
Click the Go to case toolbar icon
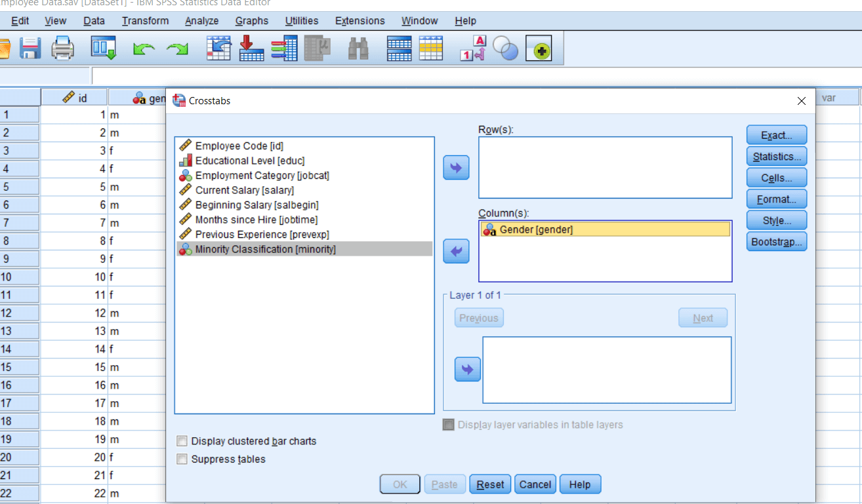pyautogui.click(x=218, y=48)
